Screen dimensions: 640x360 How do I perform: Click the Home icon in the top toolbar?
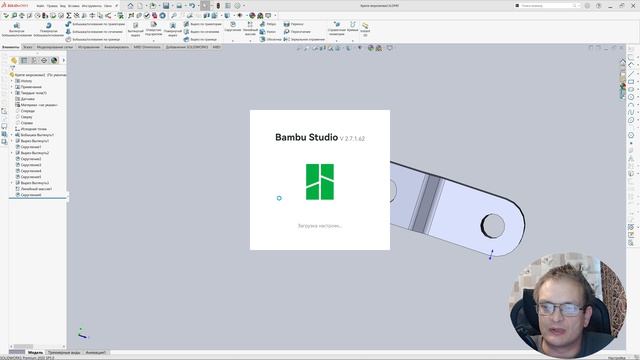tap(131, 6)
